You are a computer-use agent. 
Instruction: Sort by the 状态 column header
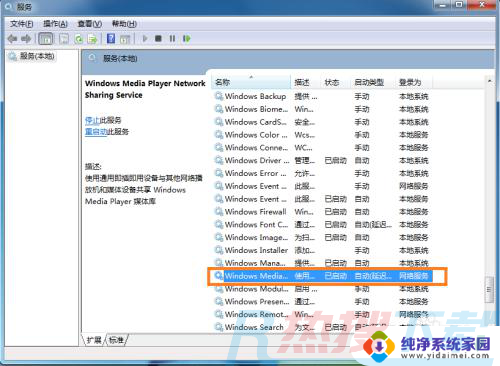336,82
